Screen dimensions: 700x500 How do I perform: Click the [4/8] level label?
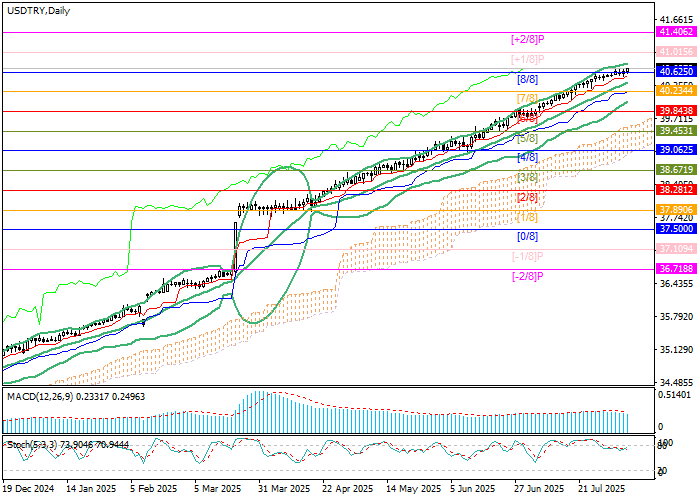[527, 158]
